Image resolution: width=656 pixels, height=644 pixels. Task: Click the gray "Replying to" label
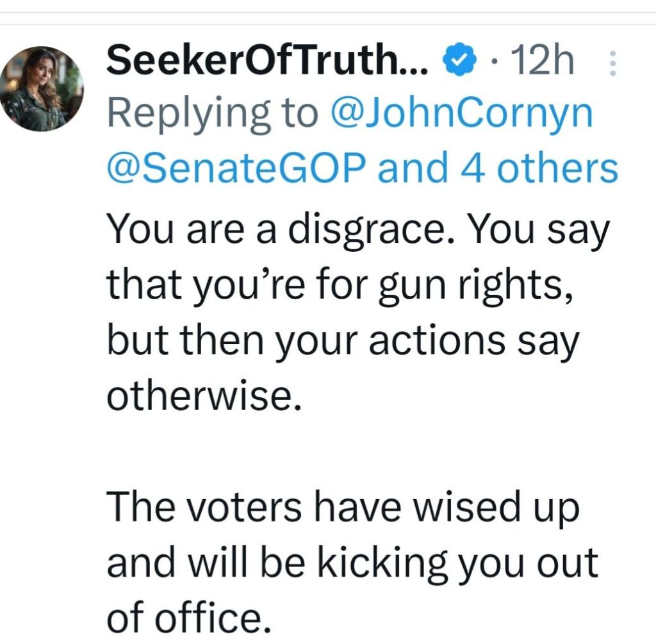[212, 115]
